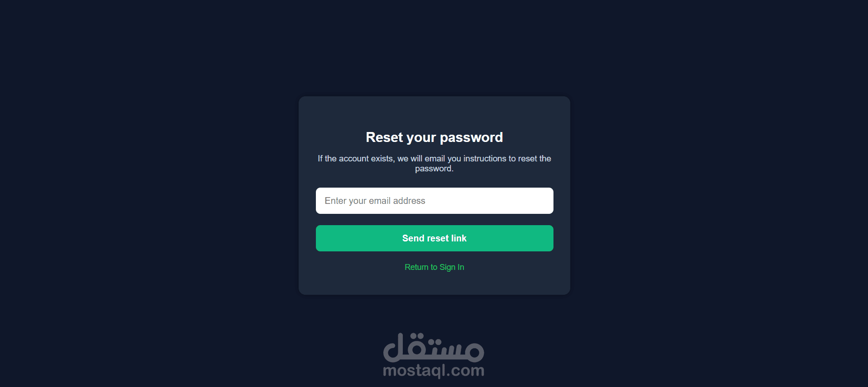This screenshot has width=868, height=387.
Task: Click the word password in the heading
Action: 471,137
